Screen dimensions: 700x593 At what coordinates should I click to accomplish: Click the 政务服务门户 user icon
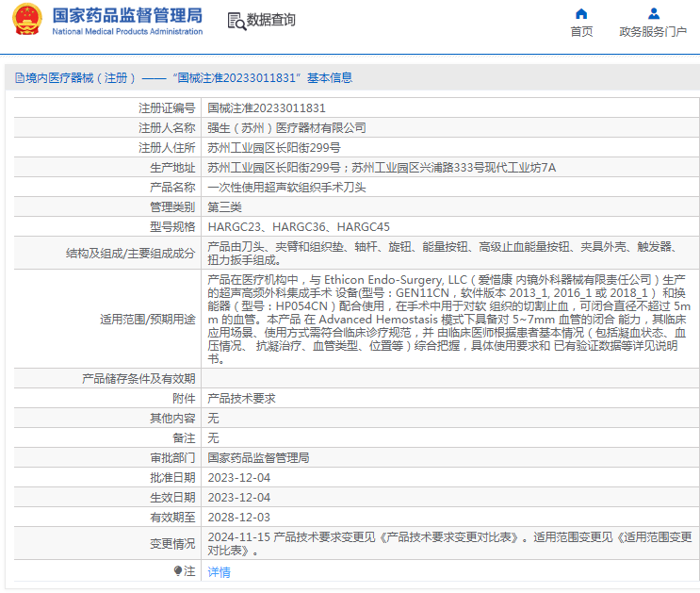click(x=654, y=13)
